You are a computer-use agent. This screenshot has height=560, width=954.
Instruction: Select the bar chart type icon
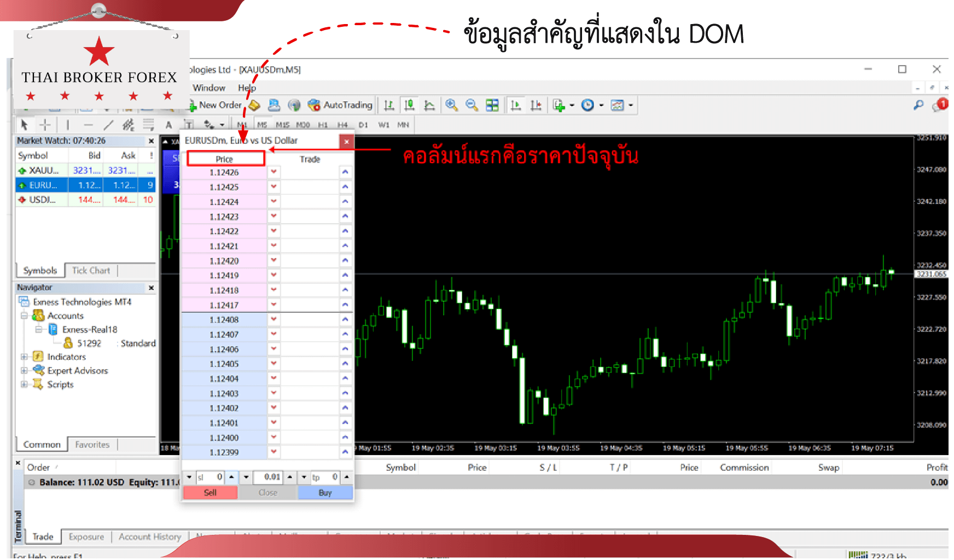coord(389,105)
